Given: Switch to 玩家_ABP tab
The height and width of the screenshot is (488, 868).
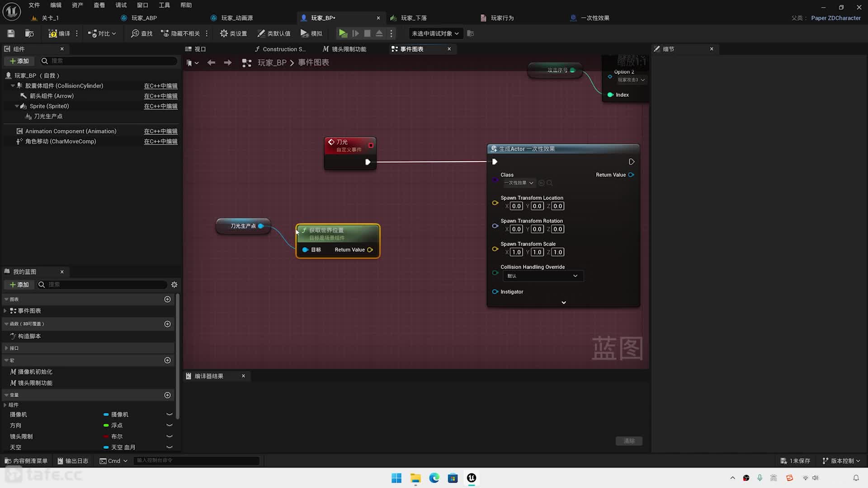Looking at the screenshot, I should [144, 18].
